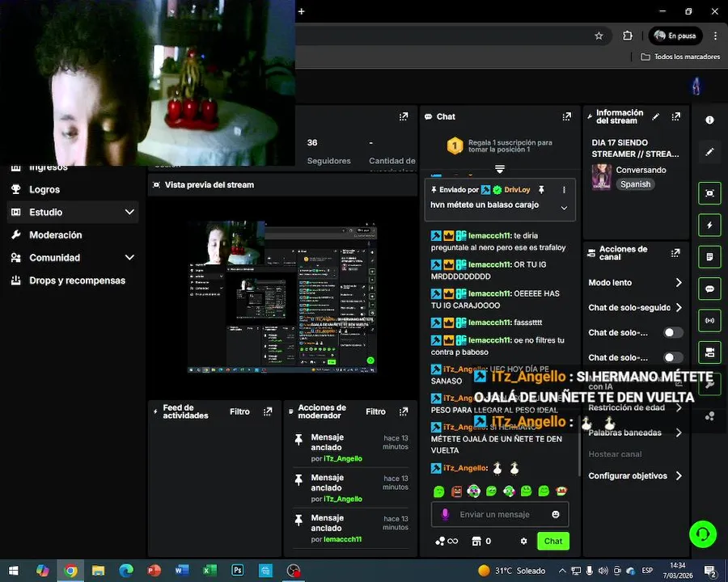
Task: Open the taskbar notification center
Action: 710,571
